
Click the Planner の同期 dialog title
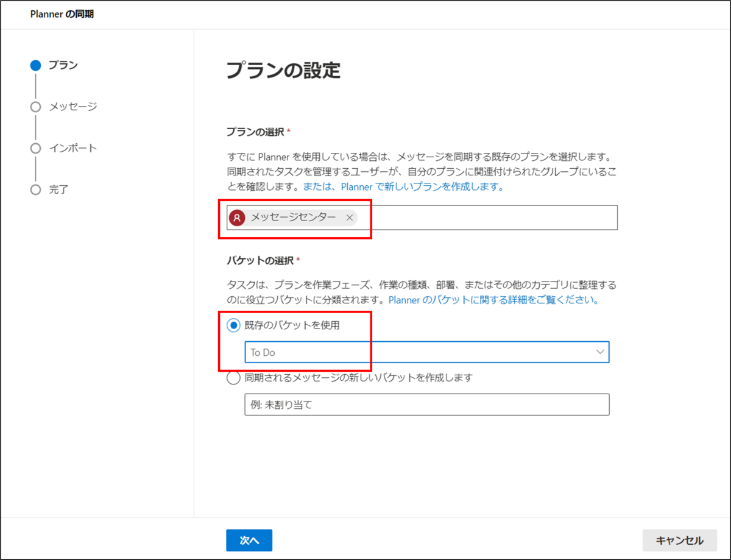[x=62, y=14]
